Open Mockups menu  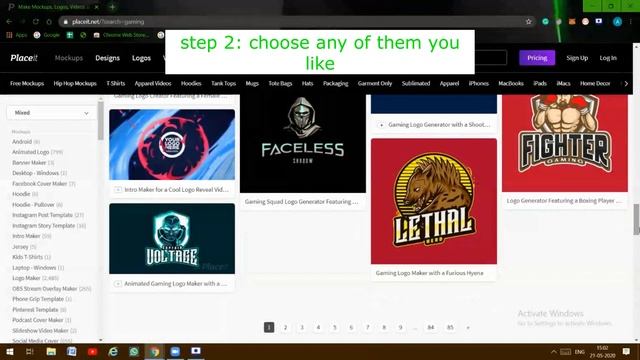(x=69, y=58)
